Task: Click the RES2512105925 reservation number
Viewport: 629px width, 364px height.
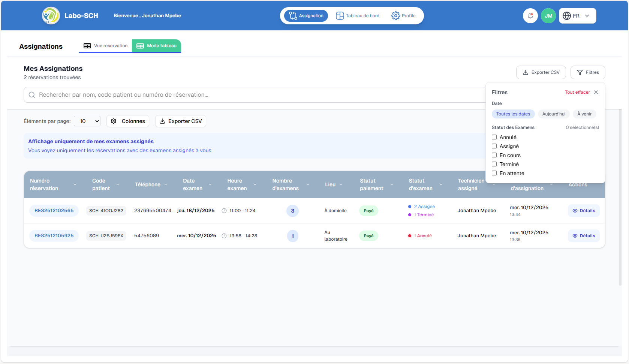Action: tap(54, 235)
